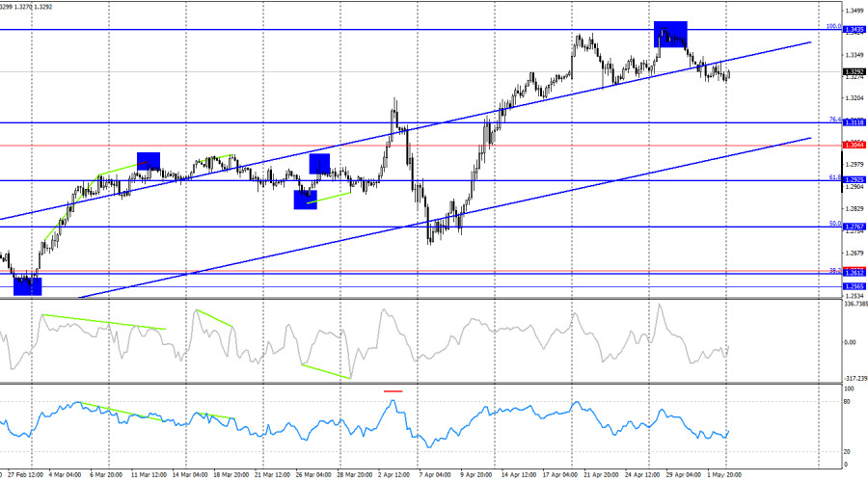This screenshot has height=482, width=868.
Task: Click the 9 Apr 20:00 time label
Action: pyautogui.click(x=476, y=475)
